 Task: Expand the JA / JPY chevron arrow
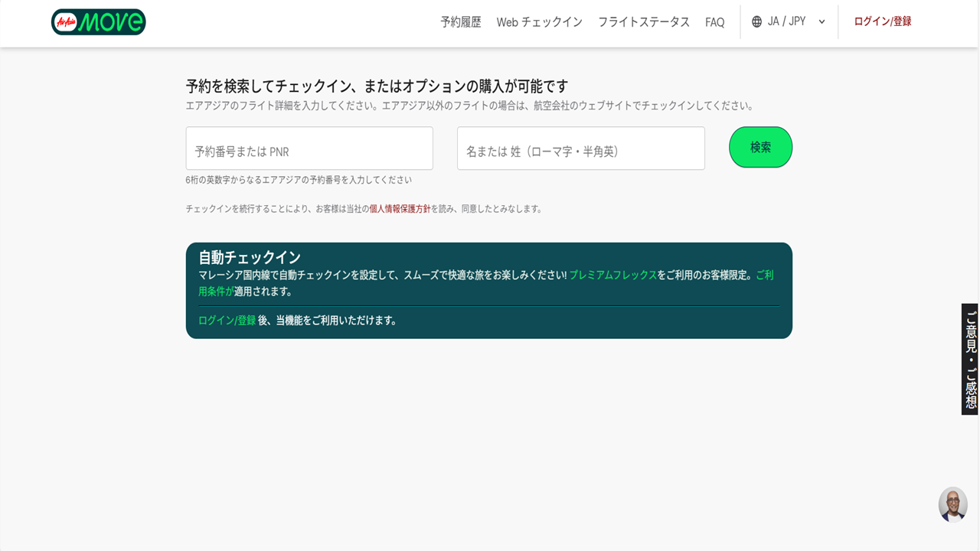pos(822,22)
